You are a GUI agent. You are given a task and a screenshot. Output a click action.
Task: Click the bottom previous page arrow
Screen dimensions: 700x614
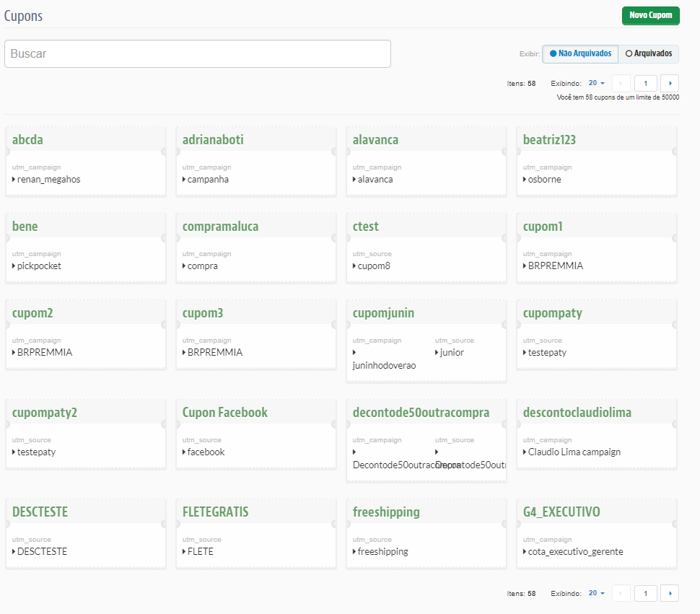[621, 593]
